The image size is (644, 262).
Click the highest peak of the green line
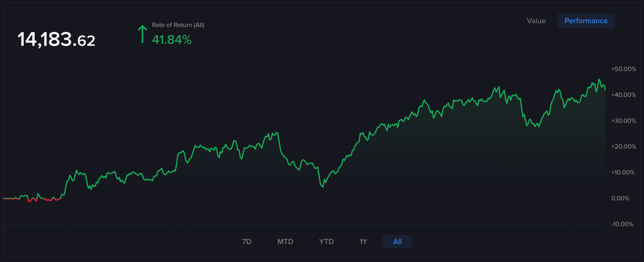point(599,80)
